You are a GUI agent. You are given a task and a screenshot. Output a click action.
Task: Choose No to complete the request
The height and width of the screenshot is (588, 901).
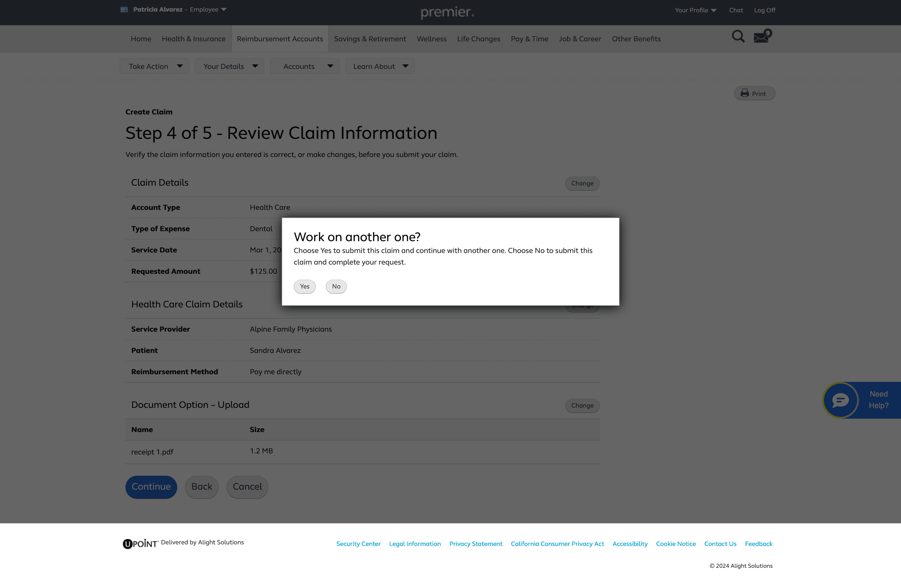click(x=336, y=287)
